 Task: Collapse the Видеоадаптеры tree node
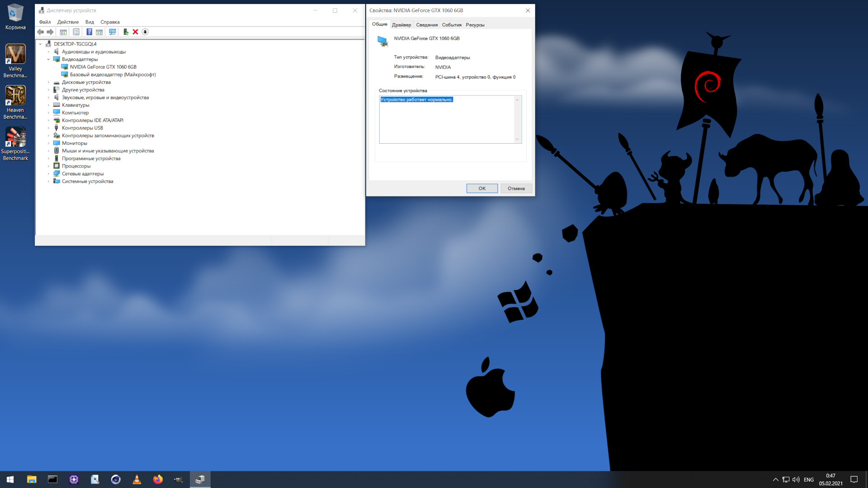[48, 60]
